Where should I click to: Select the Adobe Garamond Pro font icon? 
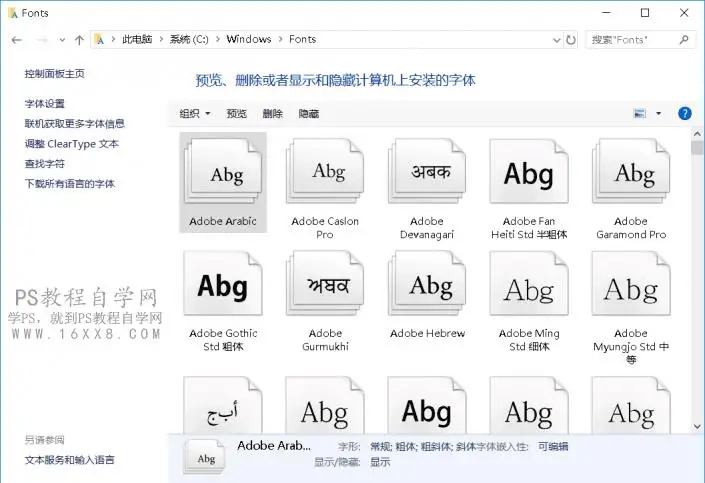(x=631, y=171)
